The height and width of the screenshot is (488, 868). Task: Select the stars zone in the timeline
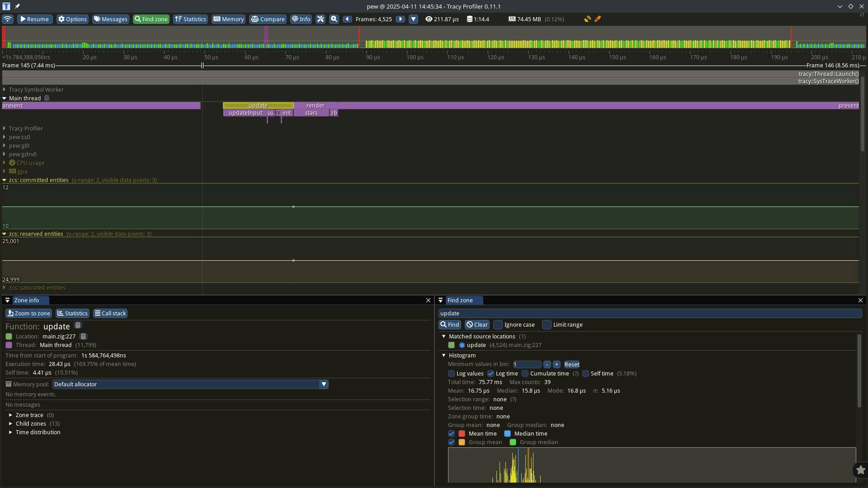[x=311, y=113]
